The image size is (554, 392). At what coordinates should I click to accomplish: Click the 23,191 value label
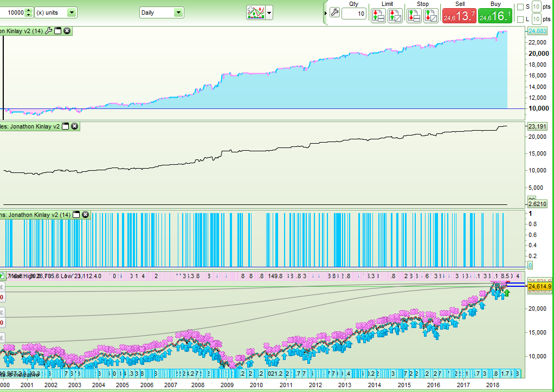click(x=537, y=126)
